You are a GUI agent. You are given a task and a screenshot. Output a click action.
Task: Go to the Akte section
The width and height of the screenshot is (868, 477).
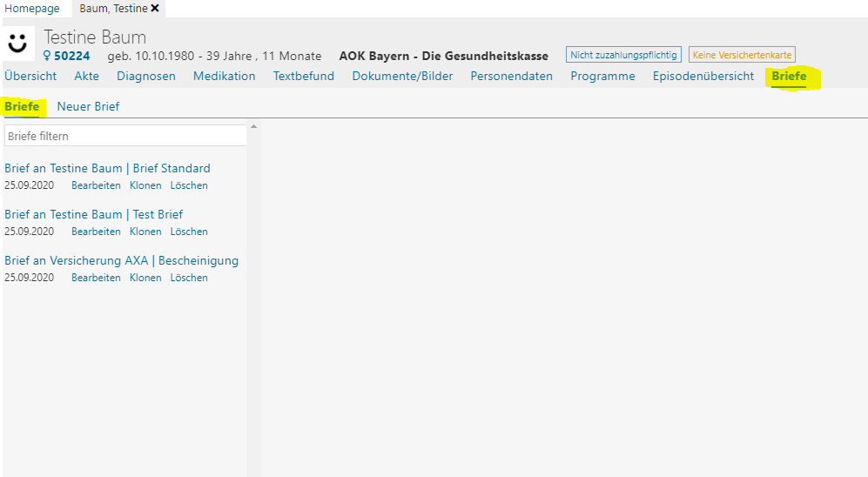87,76
